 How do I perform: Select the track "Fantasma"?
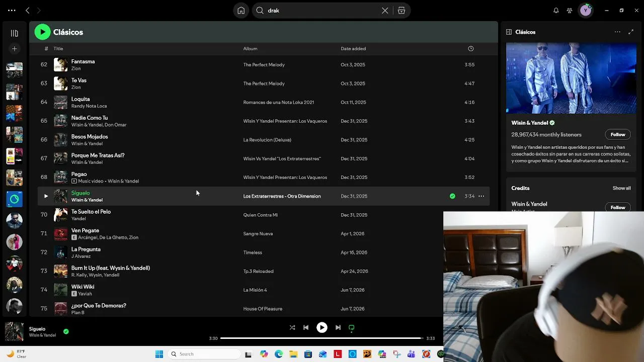click(x=83, y=62)
